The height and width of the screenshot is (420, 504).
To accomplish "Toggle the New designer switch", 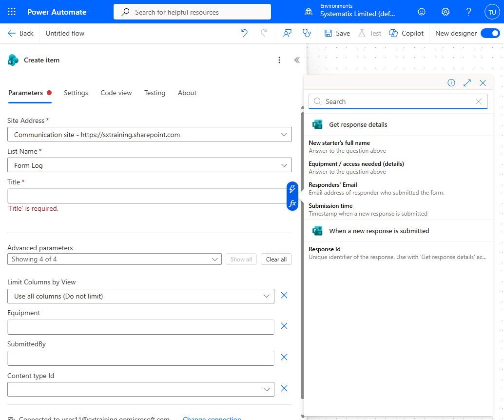I will coord(490,33).
